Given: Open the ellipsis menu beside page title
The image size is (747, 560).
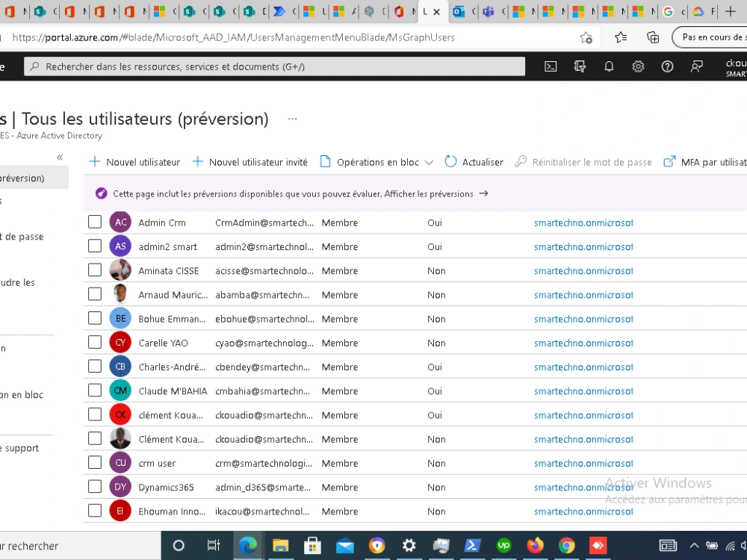Looking at the screenshot, I should 293,119.
